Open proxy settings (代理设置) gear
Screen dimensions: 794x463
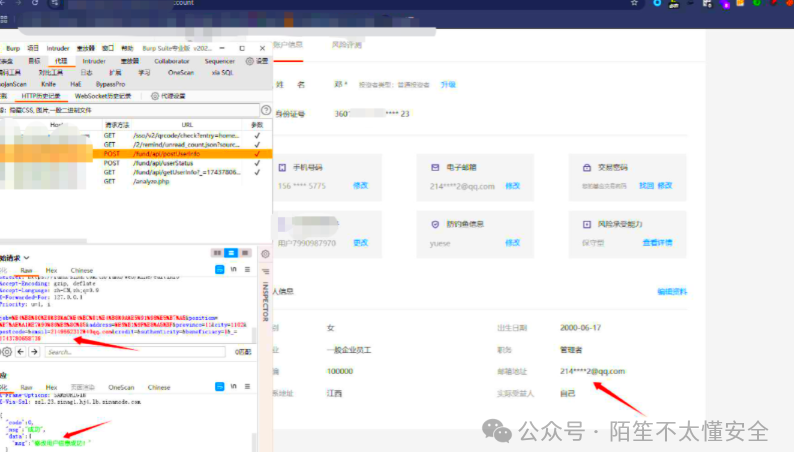click(x=155, y=96)
